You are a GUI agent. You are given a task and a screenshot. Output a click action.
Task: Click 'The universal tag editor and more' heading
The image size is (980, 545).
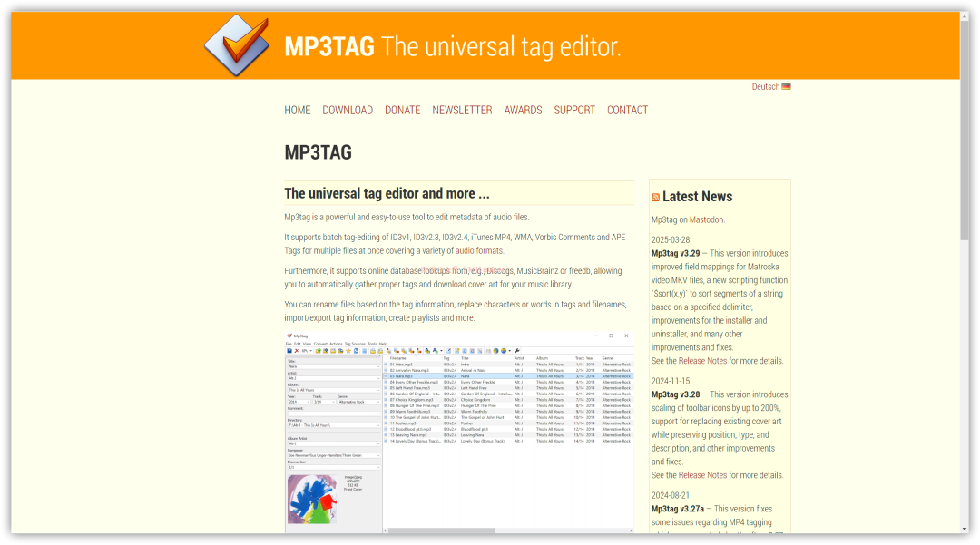point(387,193)
